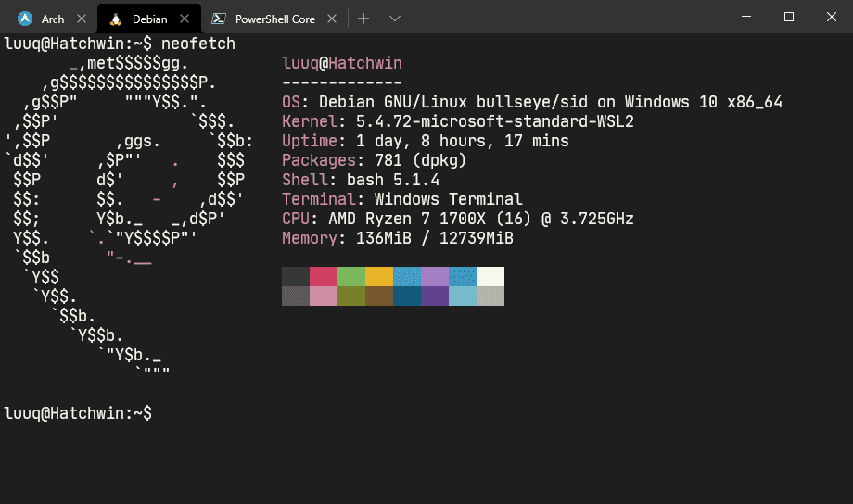
Task: Click the PowerShell icon in the third tab
Action: 220,19
